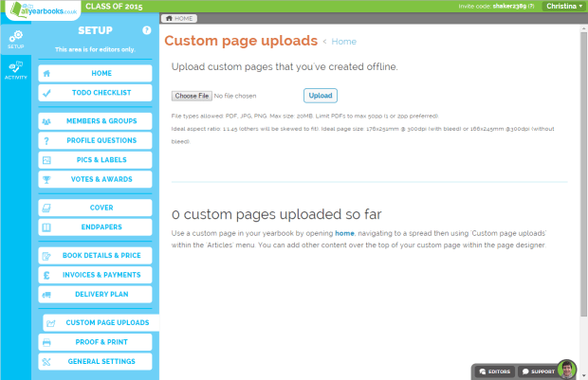
Task: Open Book Details & Price
Action: coord(95,256)
